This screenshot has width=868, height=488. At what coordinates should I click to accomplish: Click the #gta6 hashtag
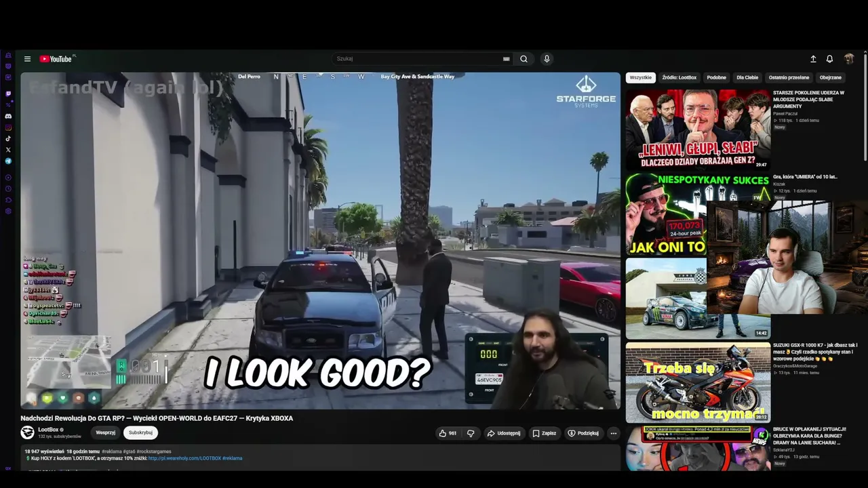coord(128,451)
